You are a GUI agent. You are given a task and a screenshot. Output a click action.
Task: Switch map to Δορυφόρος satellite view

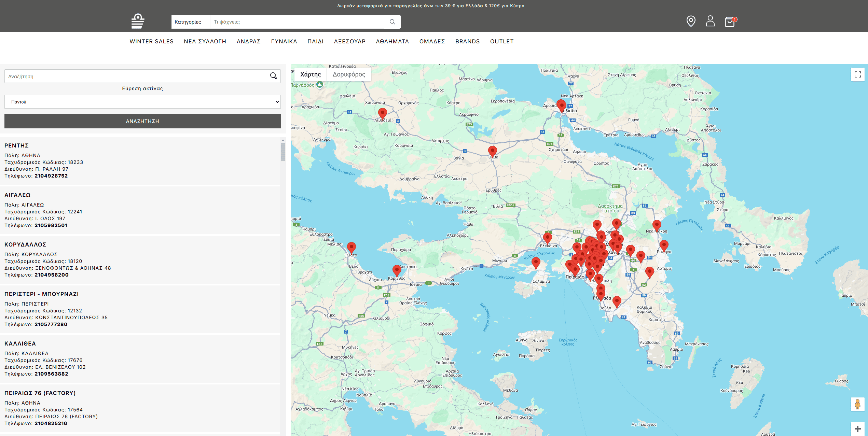(x=349, y=74)
